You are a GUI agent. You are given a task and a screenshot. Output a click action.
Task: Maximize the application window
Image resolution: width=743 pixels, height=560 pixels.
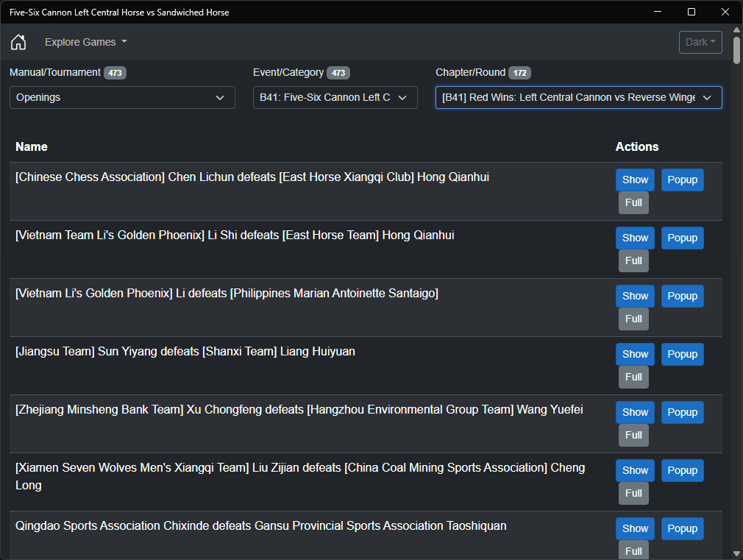(x=691, y=12)
